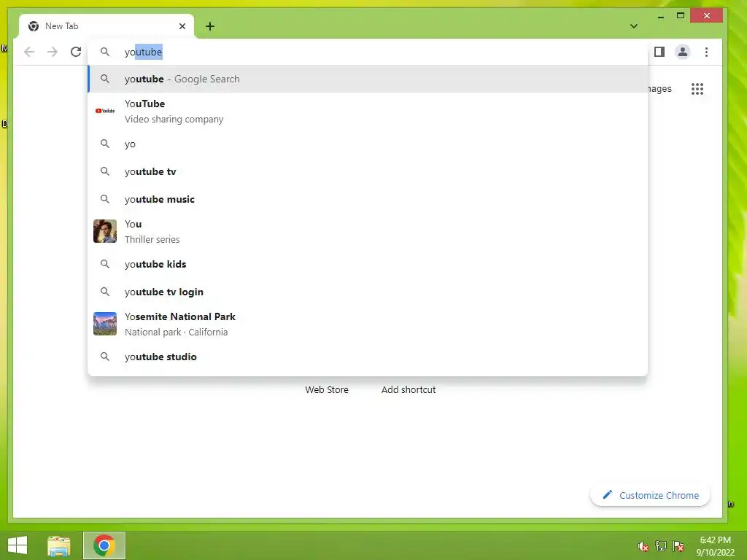The width and height of the screenshot is (747, 560).
Task: Click the Action Center flag icon
Action: (678, 546)
